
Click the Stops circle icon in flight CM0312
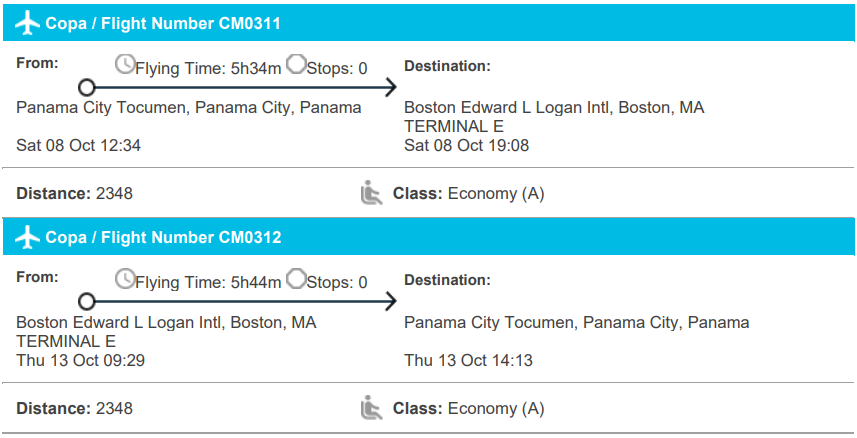coord(296,279)
